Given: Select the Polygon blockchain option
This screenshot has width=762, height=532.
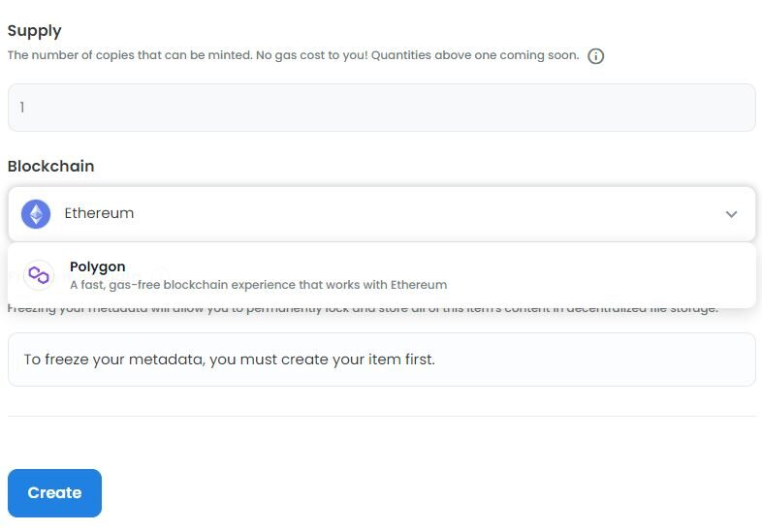Looking at the screenshot, I should pos(97,266).
